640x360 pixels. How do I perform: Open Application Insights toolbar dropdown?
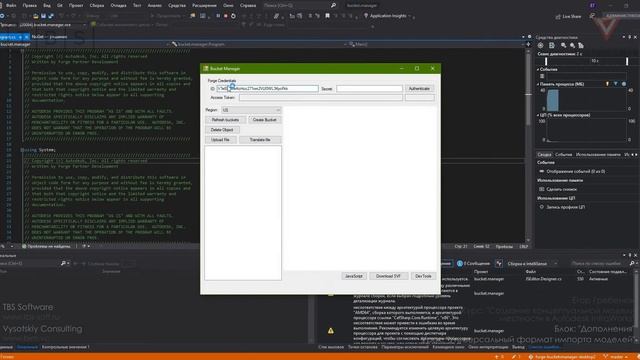coord(388,16)
